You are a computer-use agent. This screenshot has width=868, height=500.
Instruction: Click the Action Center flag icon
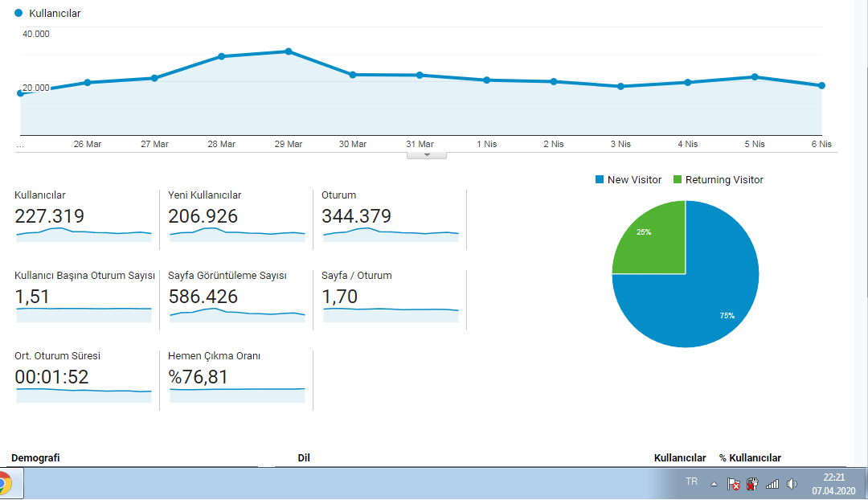[x=733, y=484]
